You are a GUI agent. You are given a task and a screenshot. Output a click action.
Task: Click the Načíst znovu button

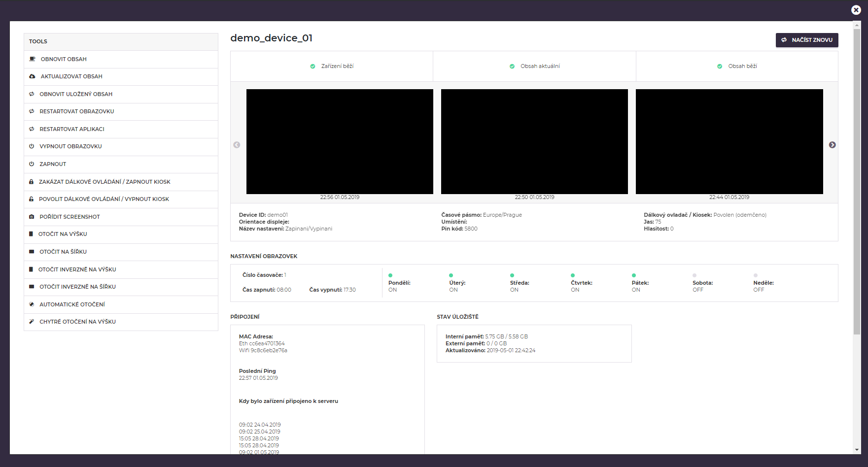point(807,40)
